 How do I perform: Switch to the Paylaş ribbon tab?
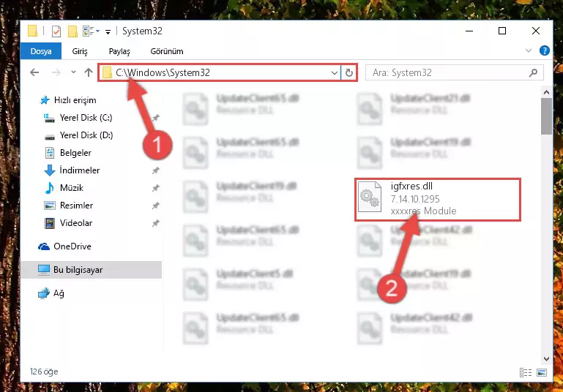[x=119, y=51]
